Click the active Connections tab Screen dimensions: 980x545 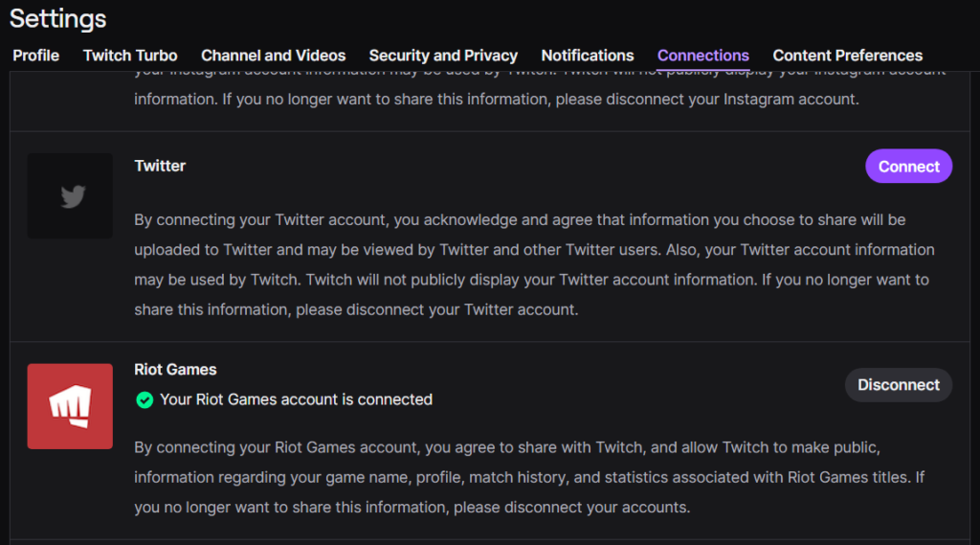click(702, 56)
